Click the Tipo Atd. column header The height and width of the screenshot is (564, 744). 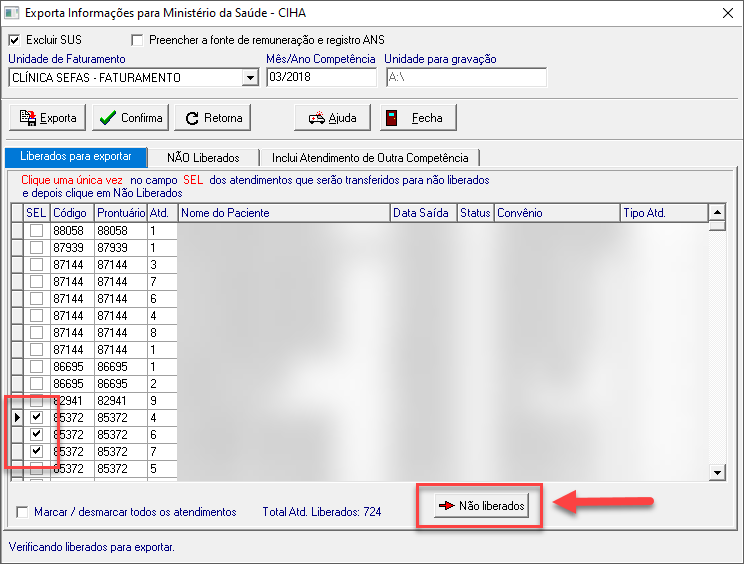tap(664, 213)
